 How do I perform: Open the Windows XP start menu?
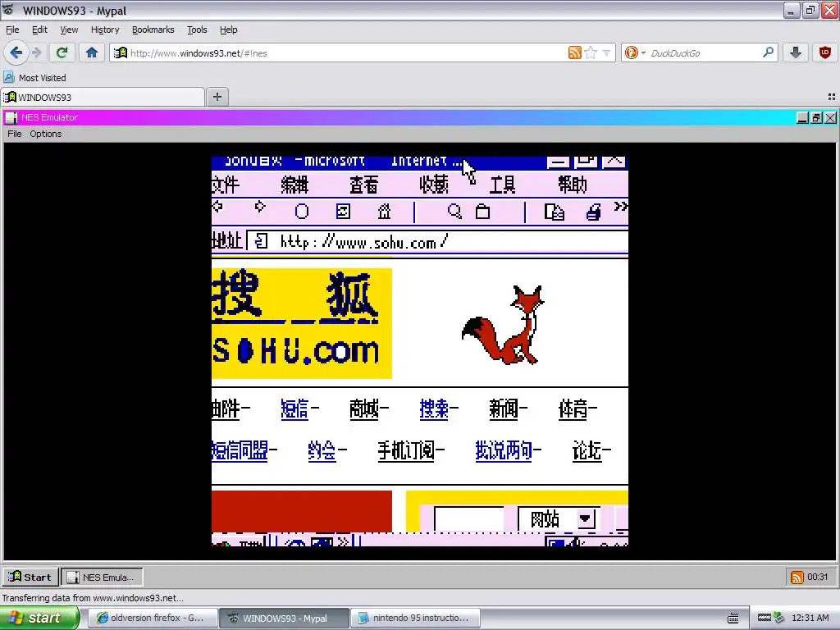tap(39, 618)
